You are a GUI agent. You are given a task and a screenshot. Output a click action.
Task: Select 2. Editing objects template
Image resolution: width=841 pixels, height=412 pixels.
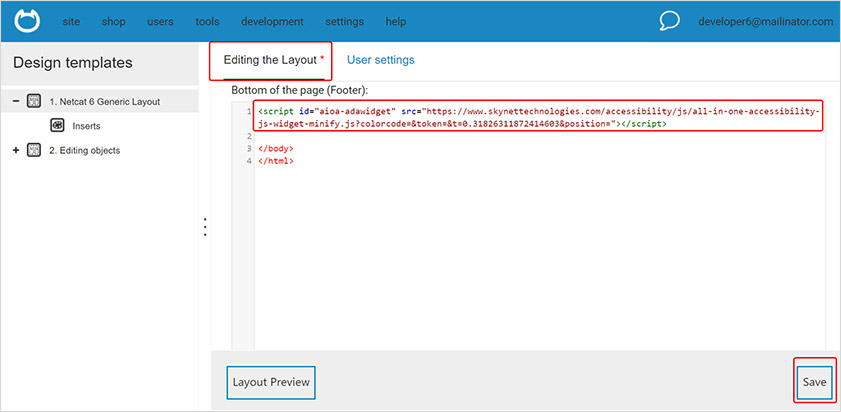pos(85,151)
